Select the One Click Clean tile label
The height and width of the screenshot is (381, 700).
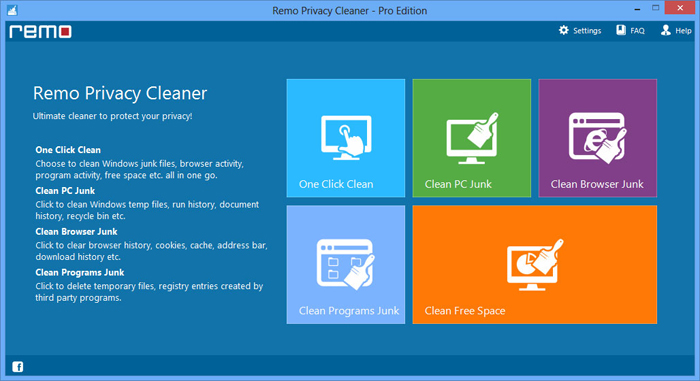tap(336, 184)
